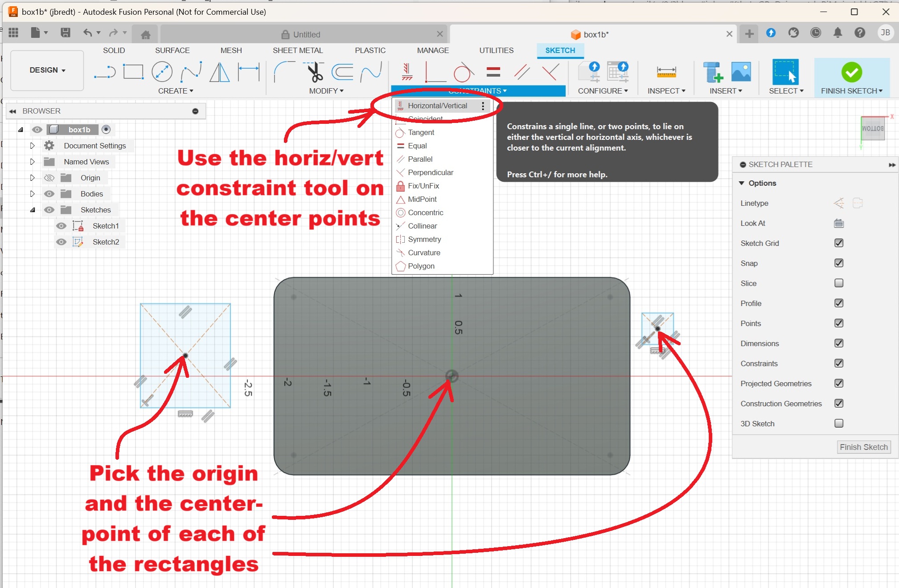
Task: Click the Insert Image icon
Action: 741,72
